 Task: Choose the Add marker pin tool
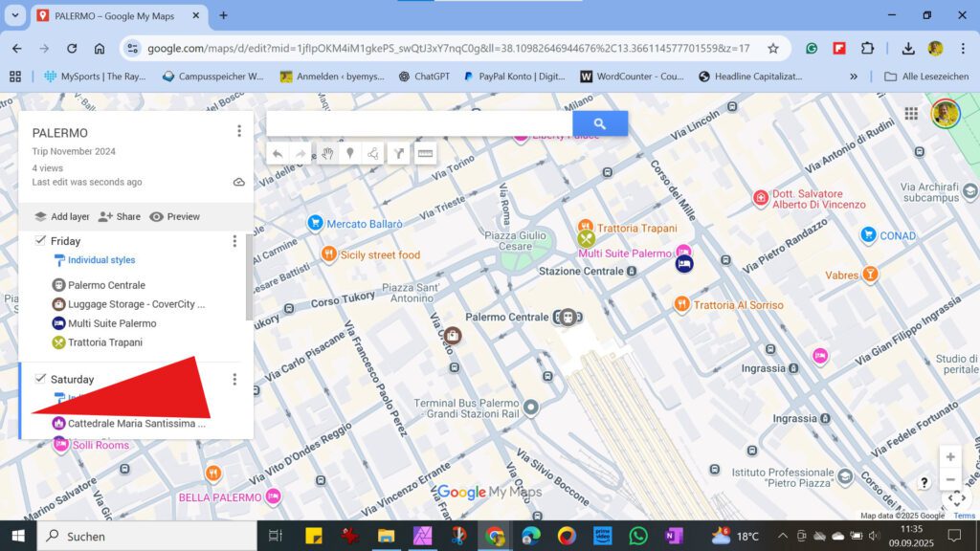(x=350, y=154)
